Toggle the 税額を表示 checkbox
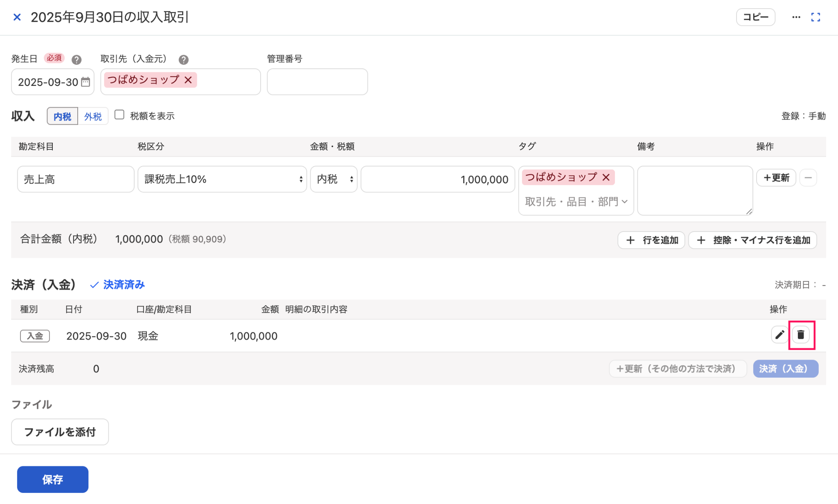Screen dimensions: 838x504 [119, 115]
